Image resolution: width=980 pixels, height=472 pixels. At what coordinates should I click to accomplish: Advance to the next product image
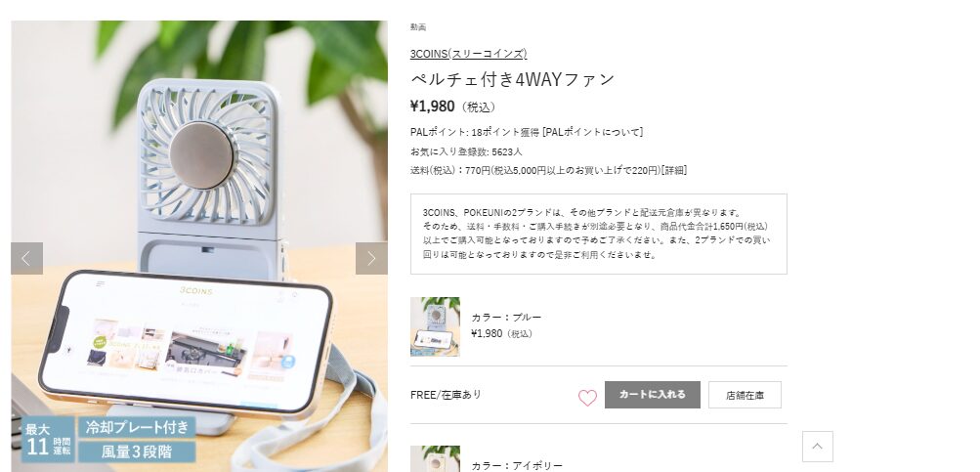click(x=371, y=258)
